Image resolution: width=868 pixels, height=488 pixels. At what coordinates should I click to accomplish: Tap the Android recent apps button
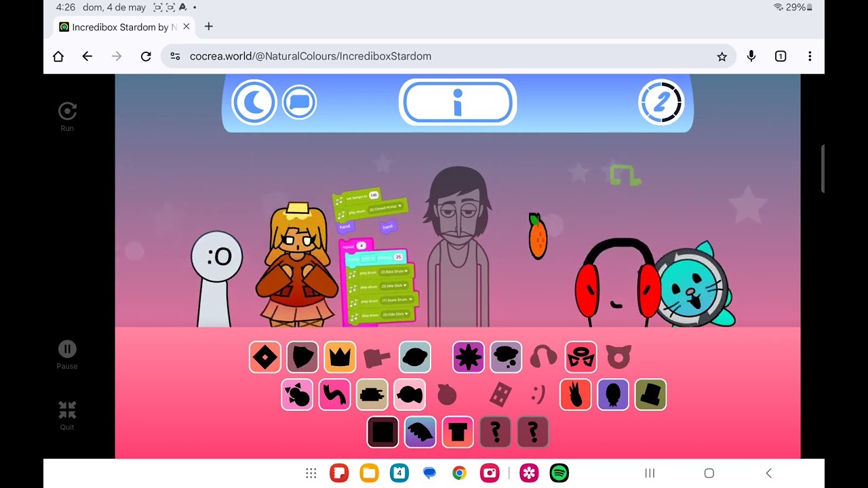pos(650,473)
